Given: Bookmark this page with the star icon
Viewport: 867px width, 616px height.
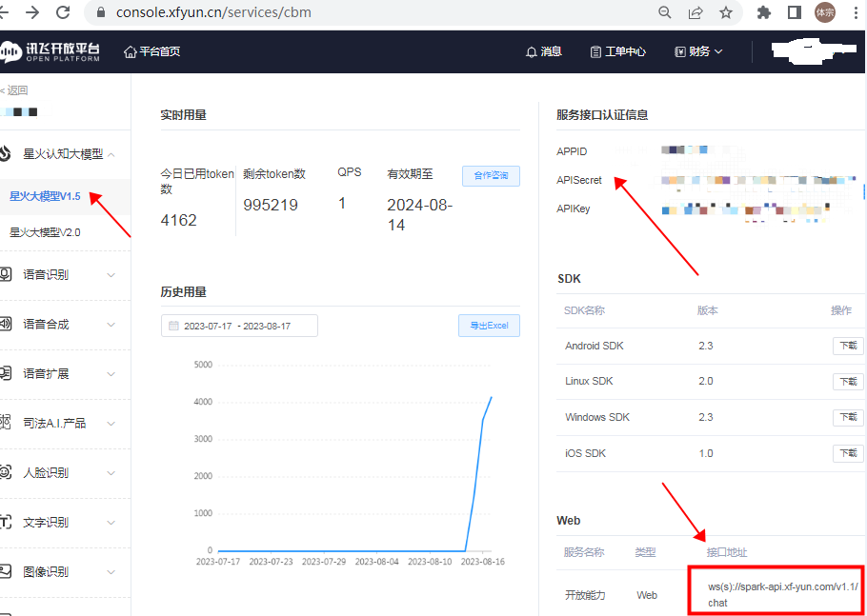Looking at the screenshot, I should tap(726, 12).
